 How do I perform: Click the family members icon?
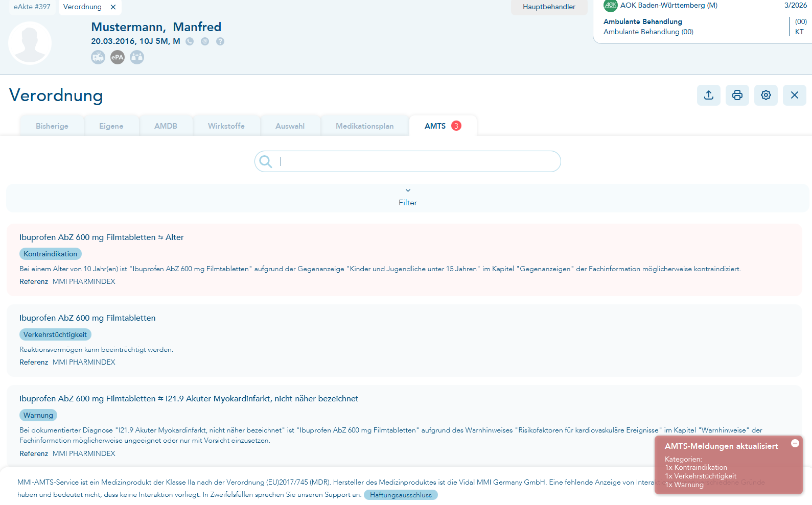tap(137, 57)
